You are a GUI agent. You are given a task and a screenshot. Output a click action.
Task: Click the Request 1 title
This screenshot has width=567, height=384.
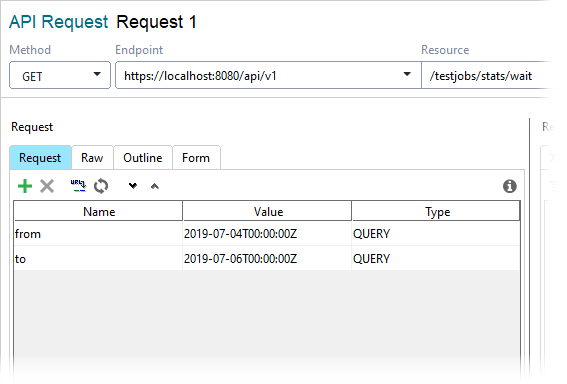(x=157, y=22)
